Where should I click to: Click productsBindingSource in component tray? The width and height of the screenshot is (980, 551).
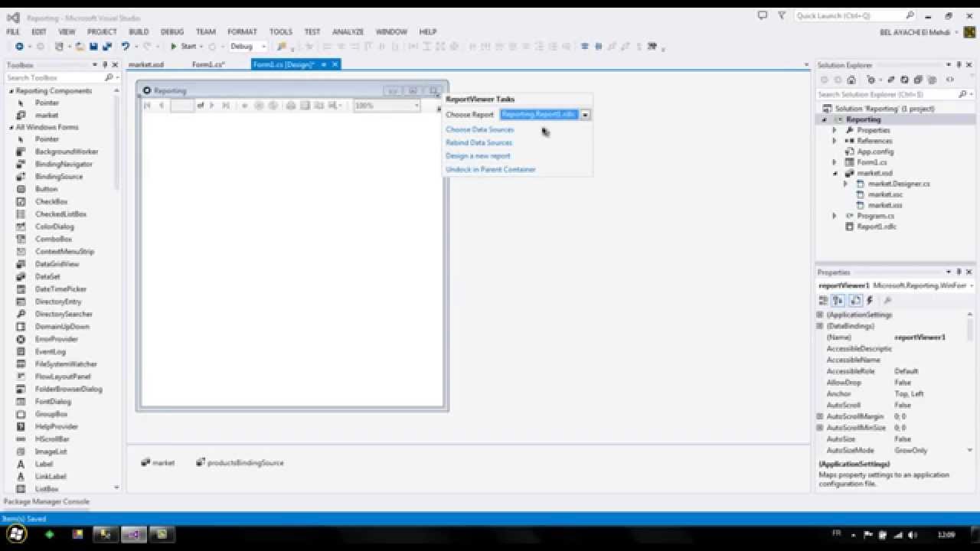[240, 462]
